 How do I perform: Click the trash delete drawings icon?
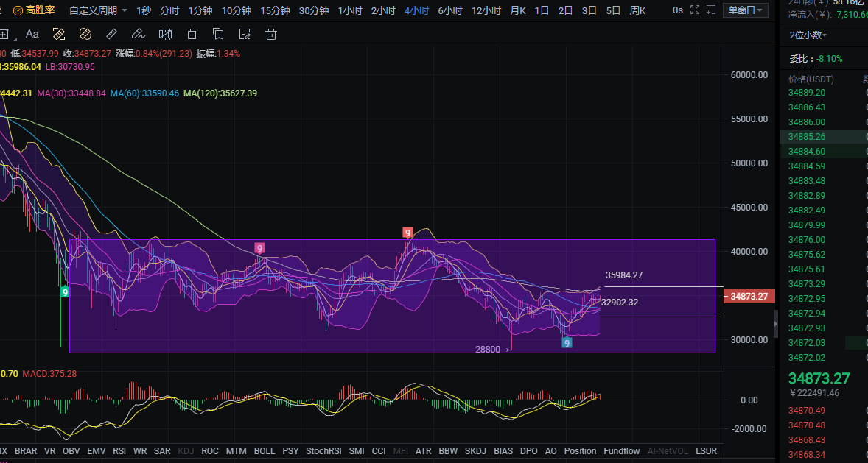[x=271, y=34]
